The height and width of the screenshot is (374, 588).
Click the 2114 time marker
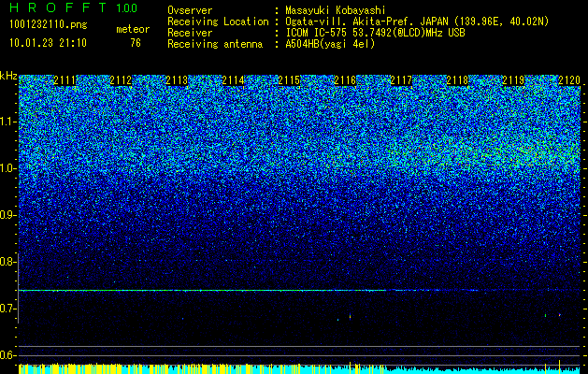(x=234, y=80)
